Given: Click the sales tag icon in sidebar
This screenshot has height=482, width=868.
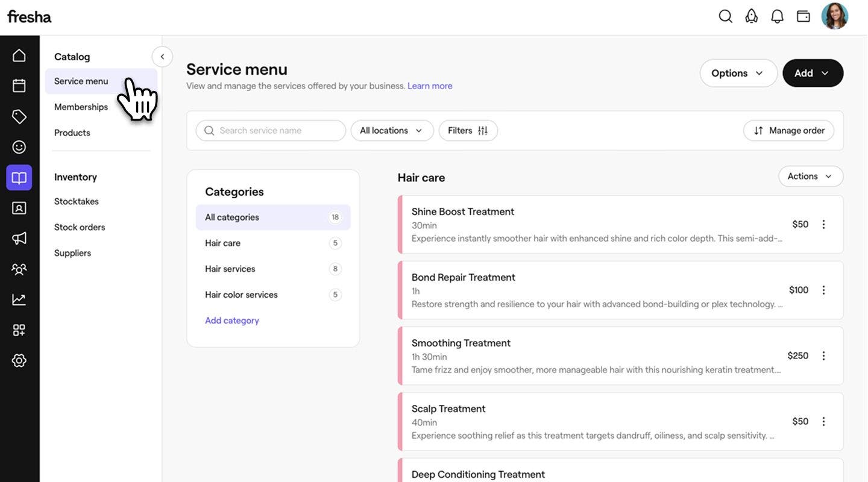Looking at the screenshot, I should pyautogui.click(x=19, y=116).
